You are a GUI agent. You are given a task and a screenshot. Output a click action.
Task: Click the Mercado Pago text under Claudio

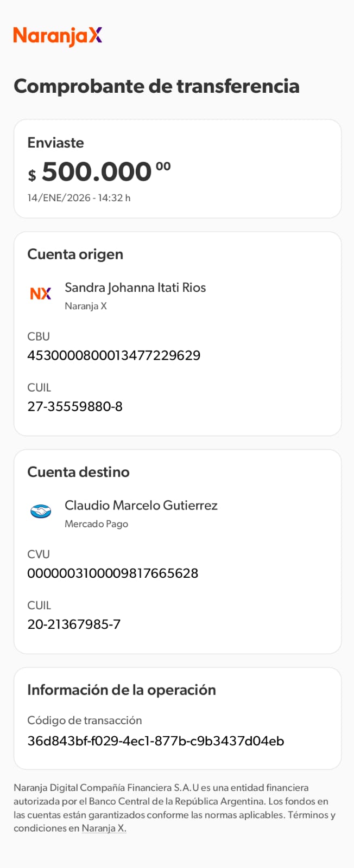point(96,524)
